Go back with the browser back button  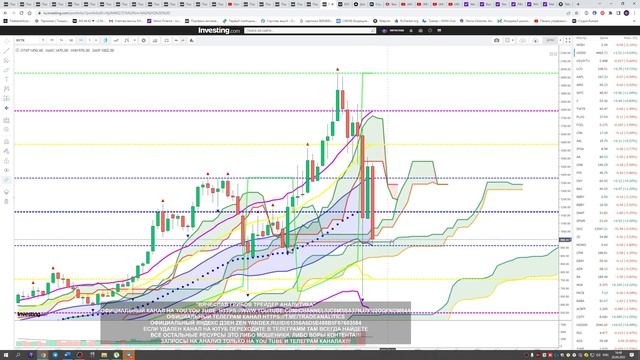tap(5, 13)
